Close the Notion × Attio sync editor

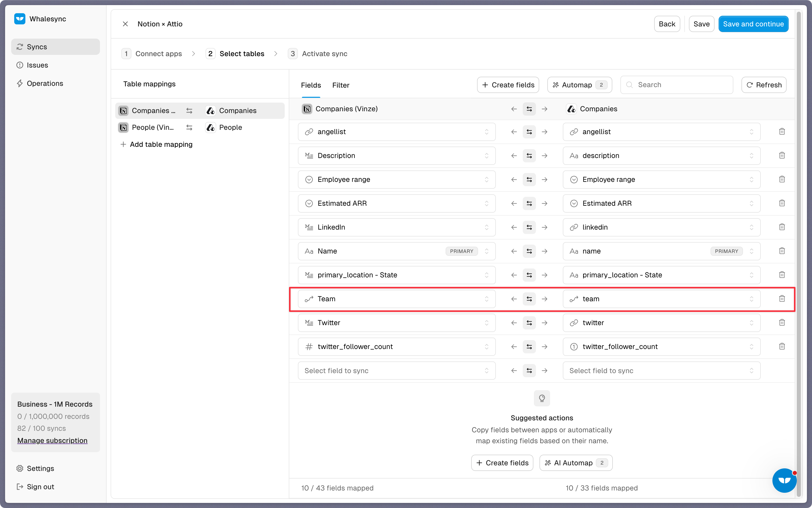(125, 24)
